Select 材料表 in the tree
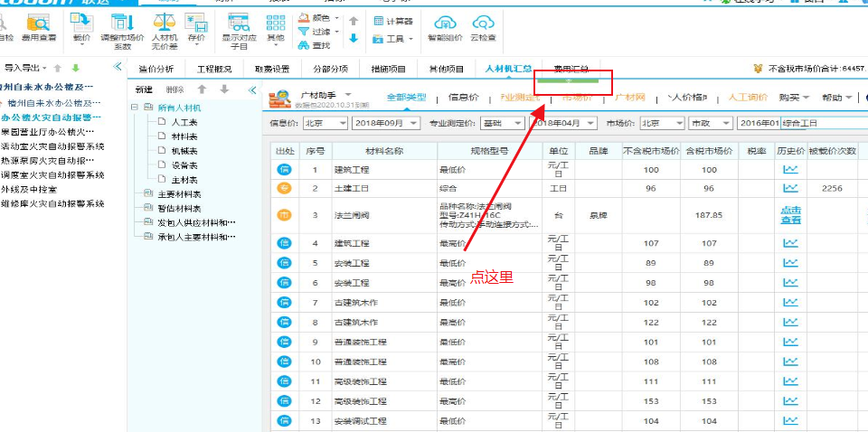 tap(184, 136)
